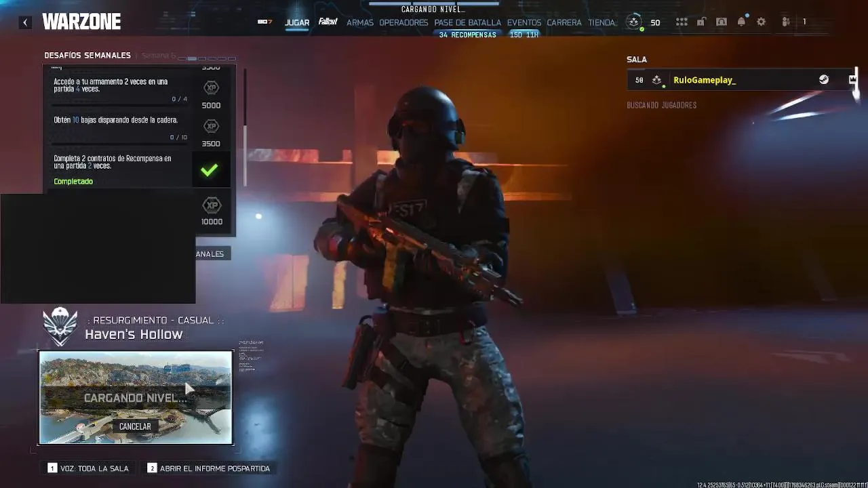Click the Resurgimiento parachute mode emblem
Viewport: 868px width, 488px height.
click(x=60, y=327)
